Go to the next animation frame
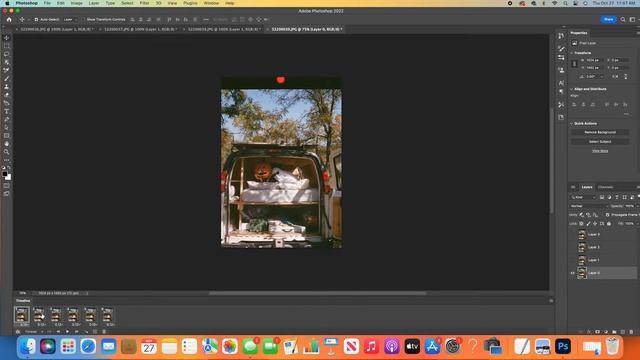 76,331
